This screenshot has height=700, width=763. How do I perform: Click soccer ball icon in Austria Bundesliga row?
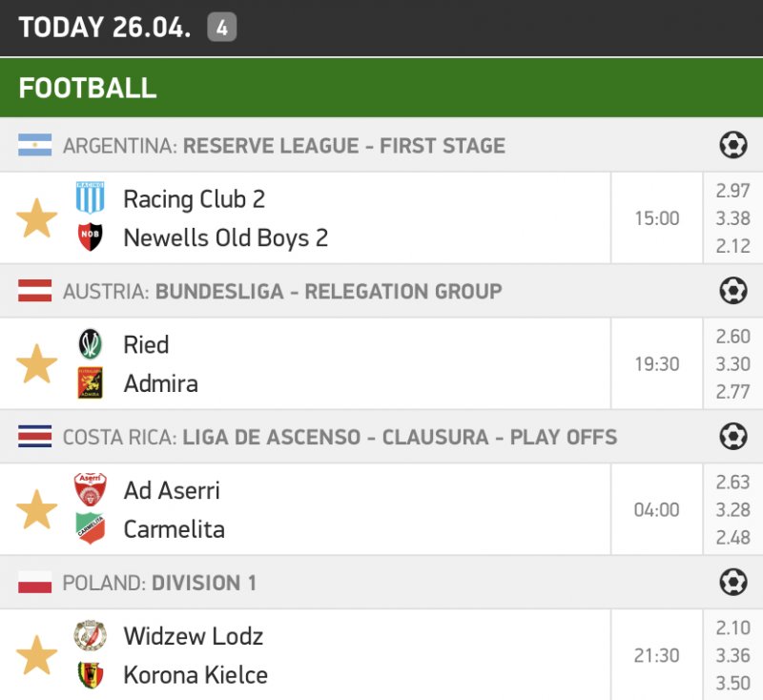point(732,291)
